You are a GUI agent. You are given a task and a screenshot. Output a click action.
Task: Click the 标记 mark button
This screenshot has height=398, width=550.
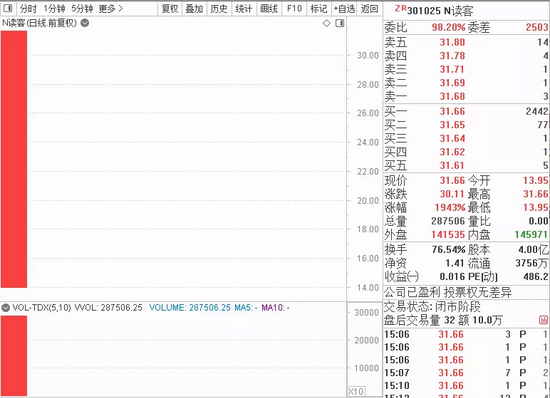click(318, 8)
